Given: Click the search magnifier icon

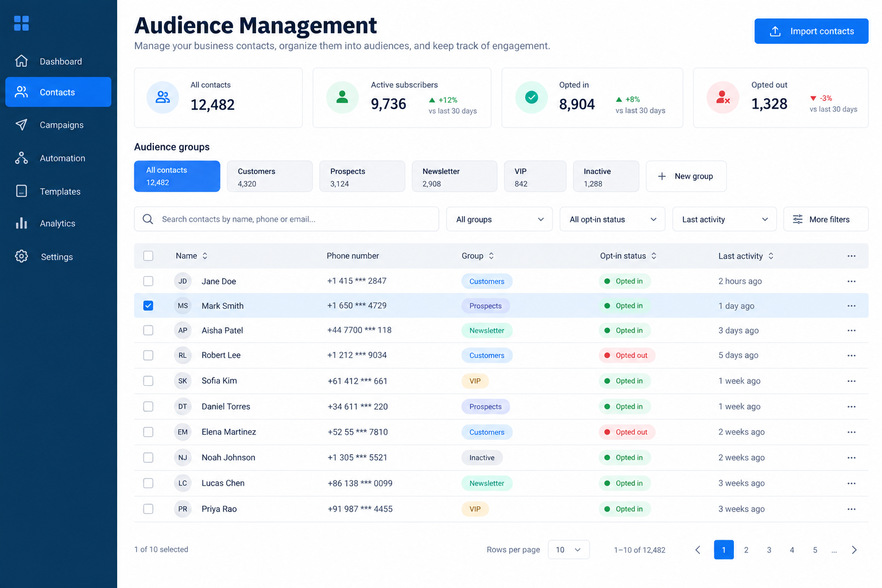Looking at the screenshot, I should pos(148,219).
